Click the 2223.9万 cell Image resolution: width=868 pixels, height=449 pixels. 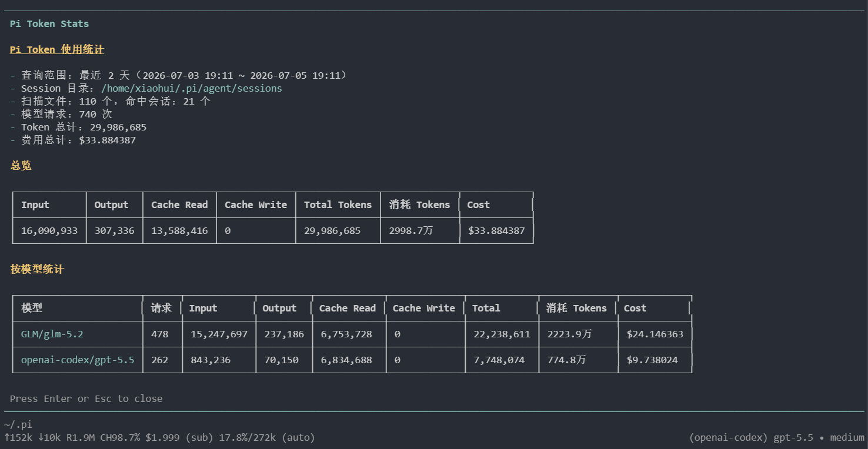pyautogui.click(x=569, y=334)
